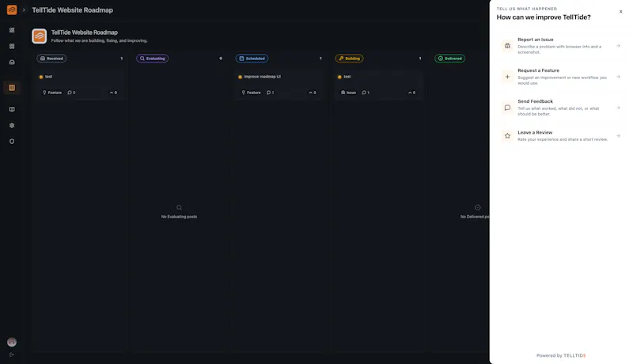Click the Scheduled column post count
The image size is (633, 364).
[320, 59]
